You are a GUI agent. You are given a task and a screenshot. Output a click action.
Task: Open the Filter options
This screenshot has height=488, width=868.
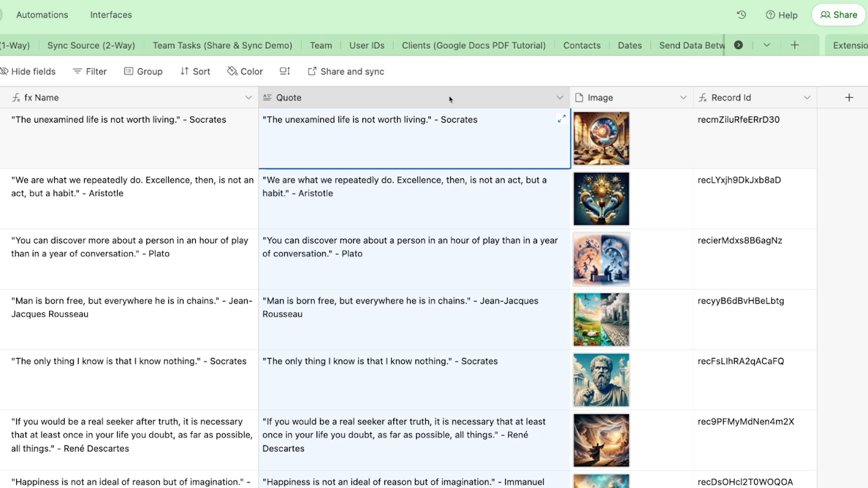(x=90, y=71)
